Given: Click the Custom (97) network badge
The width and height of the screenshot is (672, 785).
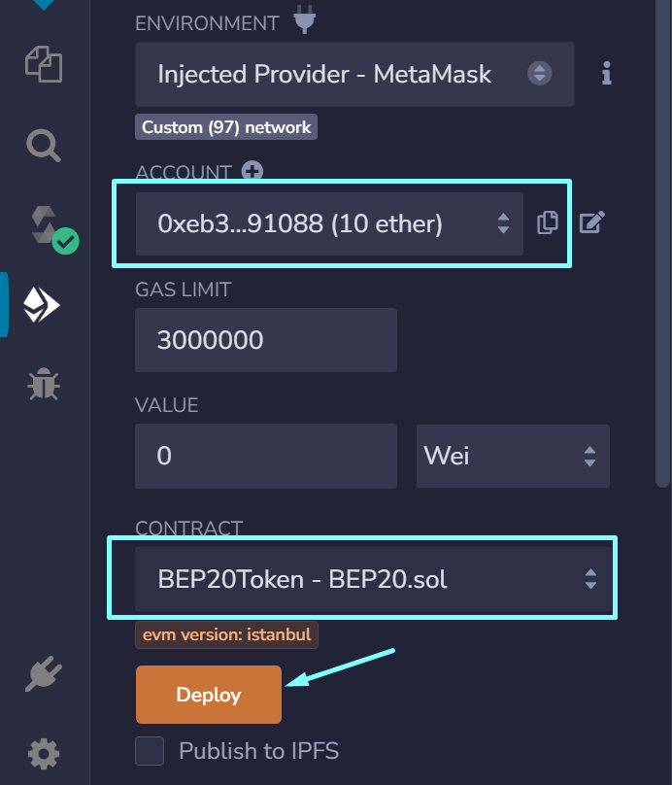Looking at the screenshot, I should 226,127.
